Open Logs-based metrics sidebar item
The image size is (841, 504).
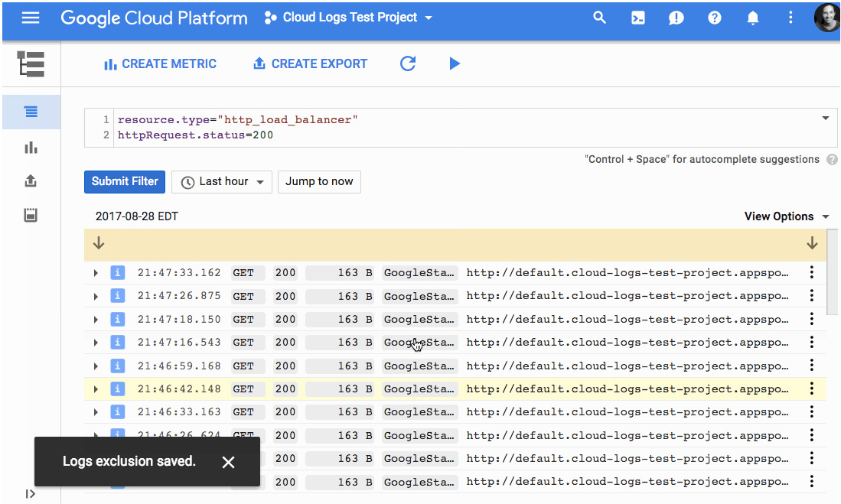tap(31, 147)
